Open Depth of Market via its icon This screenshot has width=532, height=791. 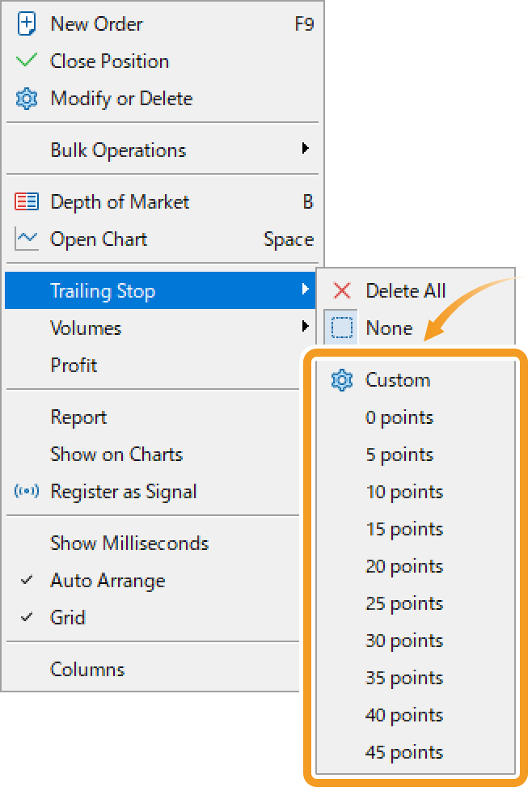pos(25,201)
